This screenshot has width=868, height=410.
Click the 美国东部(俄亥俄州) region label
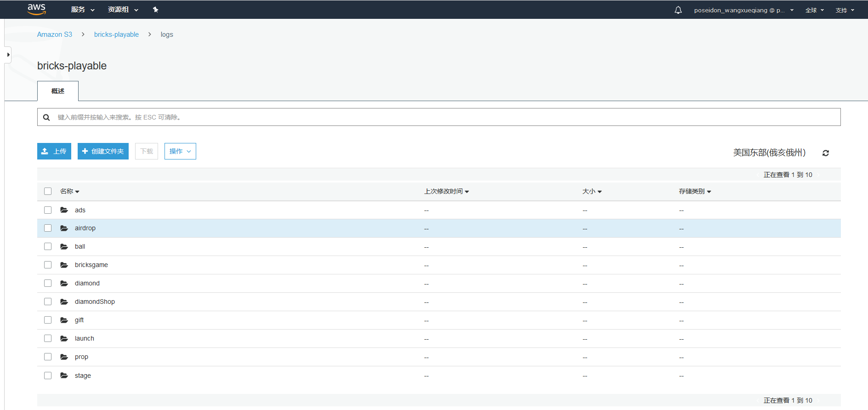point(769,153)
